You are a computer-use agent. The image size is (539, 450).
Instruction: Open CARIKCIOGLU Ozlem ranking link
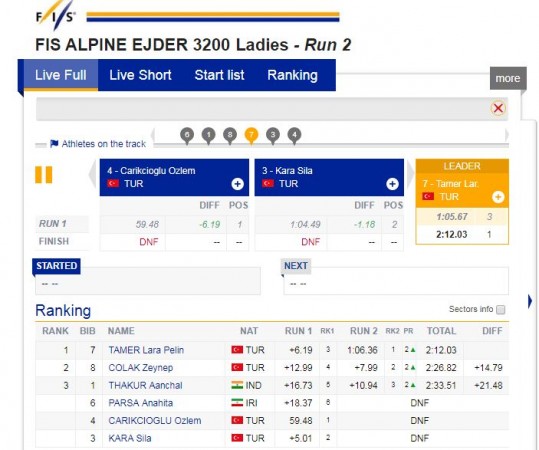[x=155, y=421]
